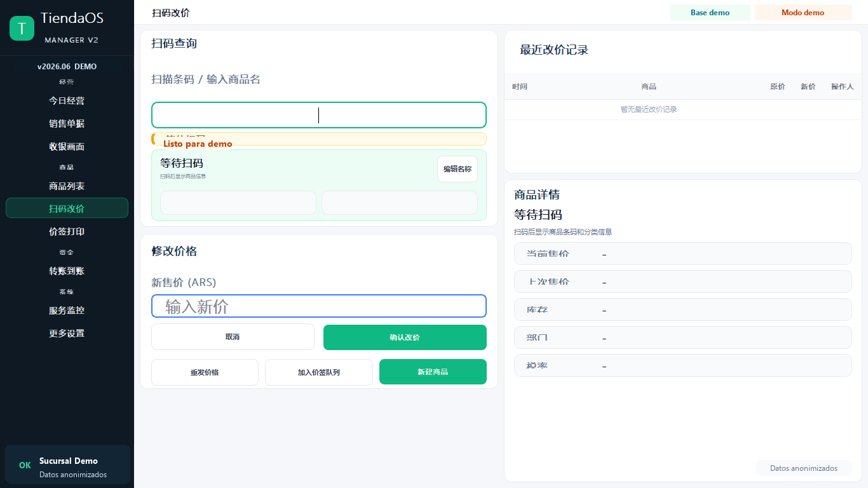Click the green TiendaOS T logo icon
This screenshot has height=488, width=868.
click(22, 28)
